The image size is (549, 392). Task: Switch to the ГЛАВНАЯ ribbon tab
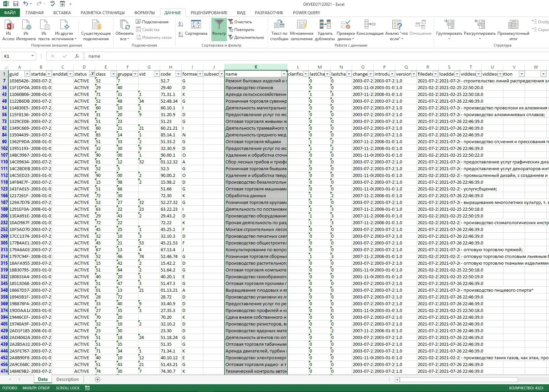point(34,12)
